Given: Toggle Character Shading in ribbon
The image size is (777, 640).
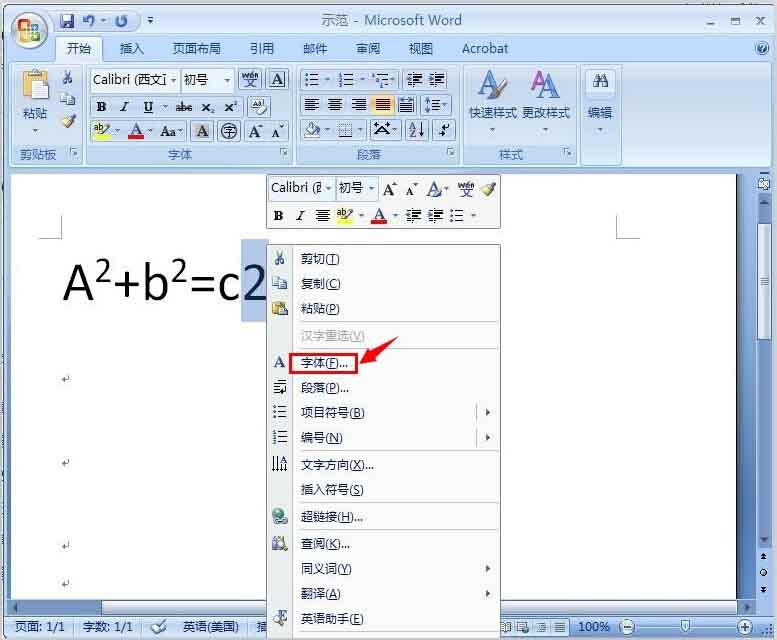Looking at the screenshot, I should click(202, 131).
